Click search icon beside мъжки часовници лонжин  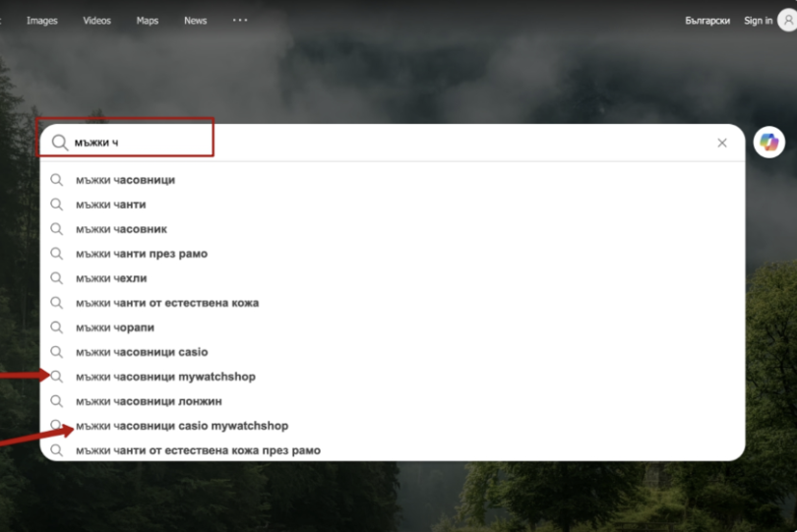click(x=57, y=401)
